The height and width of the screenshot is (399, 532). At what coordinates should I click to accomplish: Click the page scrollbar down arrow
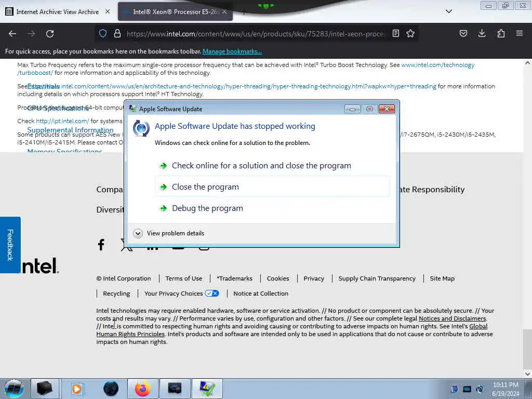tap(527, 374)
